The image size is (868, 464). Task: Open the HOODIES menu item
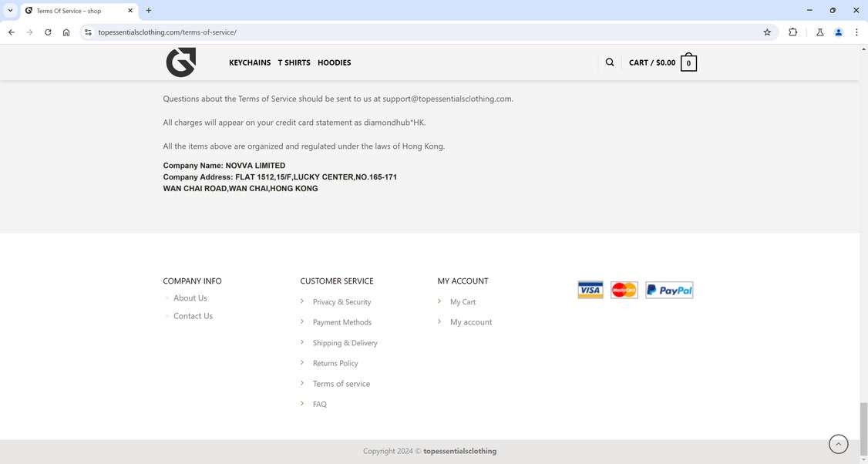coord(335,62)
